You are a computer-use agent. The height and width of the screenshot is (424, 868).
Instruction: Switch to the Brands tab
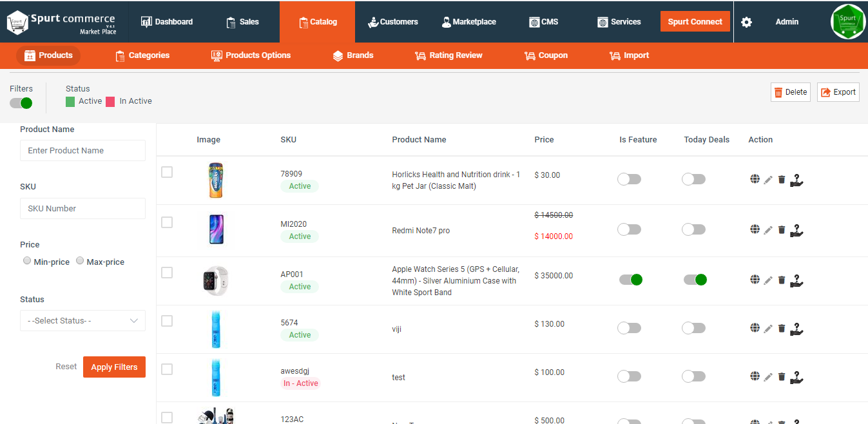coord(352,55)
